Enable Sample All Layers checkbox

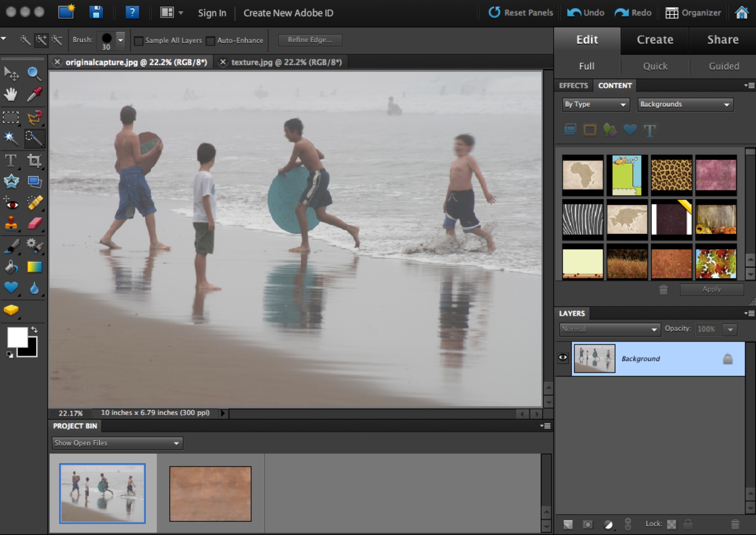139,41
